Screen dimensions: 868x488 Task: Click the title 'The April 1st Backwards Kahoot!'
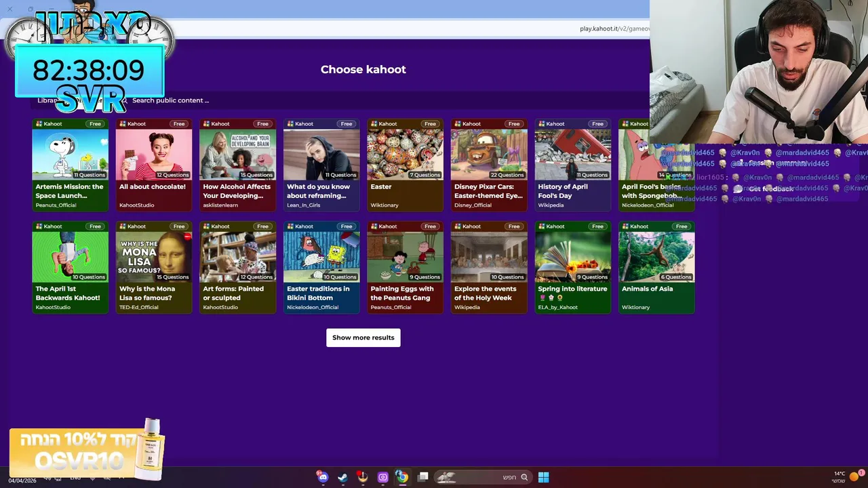pos(68,293)
